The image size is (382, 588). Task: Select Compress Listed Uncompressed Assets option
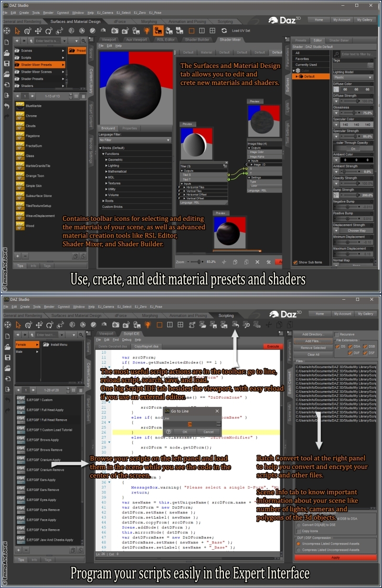[299, 550]
